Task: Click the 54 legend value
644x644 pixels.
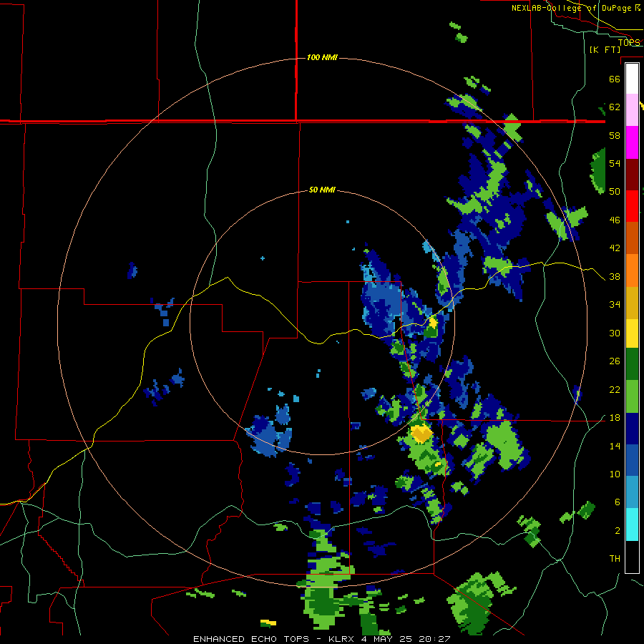Action: pyautogui.click(x=615, y=163)
